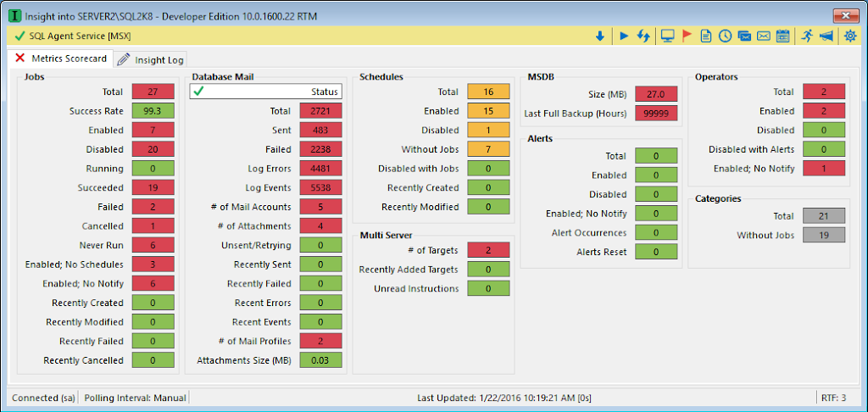Switch to the Insight Log tab

pos(151,59)
